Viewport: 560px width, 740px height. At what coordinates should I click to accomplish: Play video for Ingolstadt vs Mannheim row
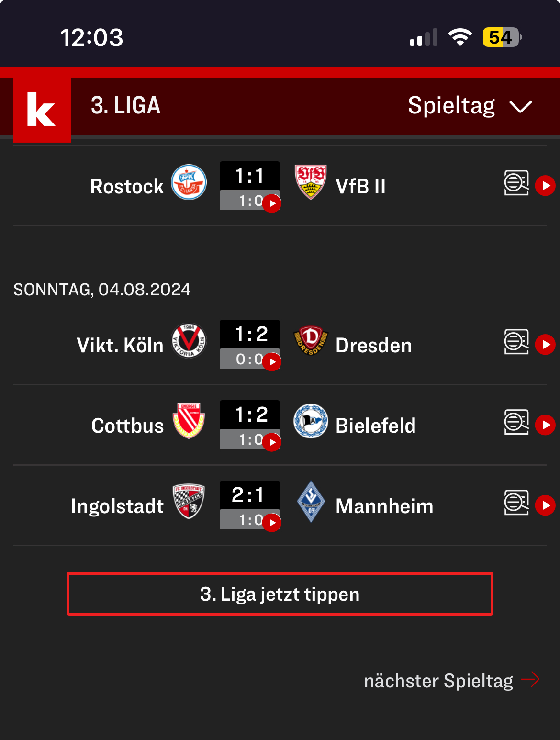pyautogui.click(x=545, y=505)
